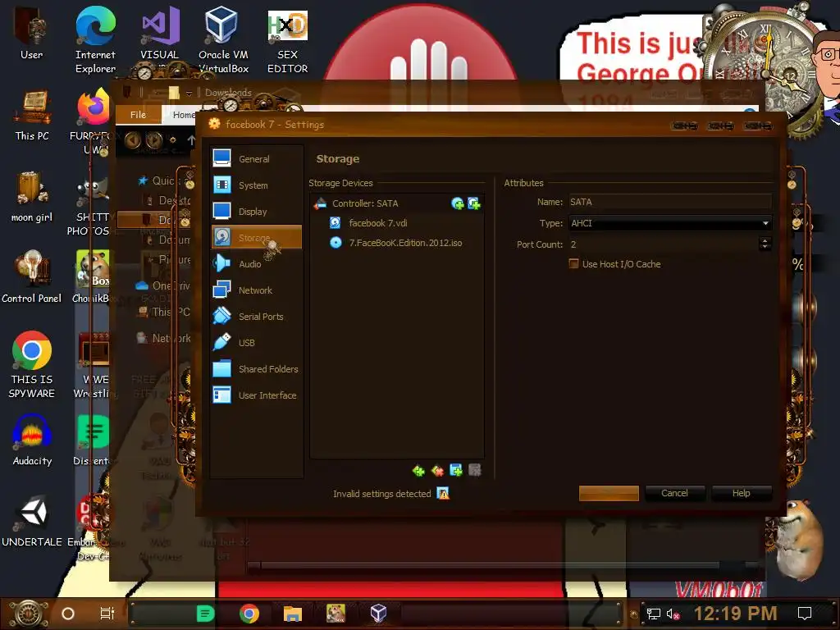840x630 pixels.
Task: Open the notification center icon
Action: (805, 614)
